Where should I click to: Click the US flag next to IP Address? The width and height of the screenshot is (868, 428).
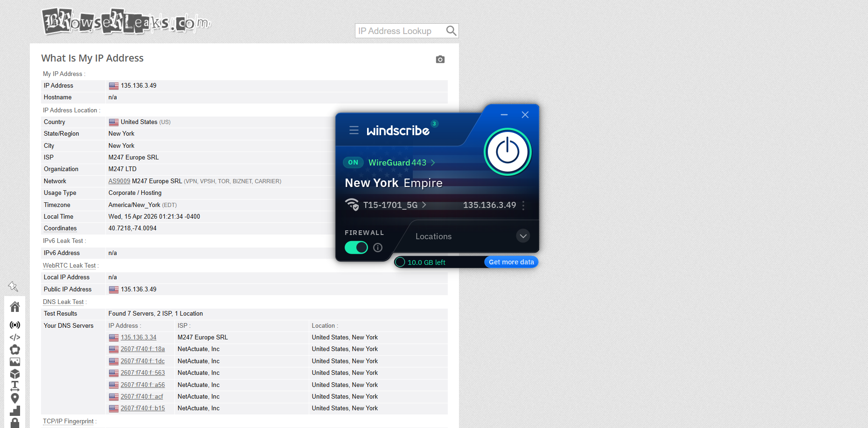click(114, 86)
